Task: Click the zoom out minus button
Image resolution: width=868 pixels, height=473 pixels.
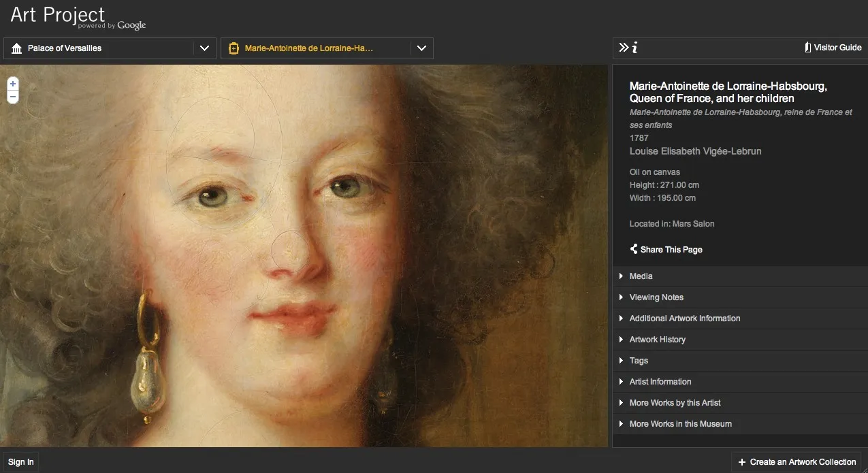Action: pos(13,97)
